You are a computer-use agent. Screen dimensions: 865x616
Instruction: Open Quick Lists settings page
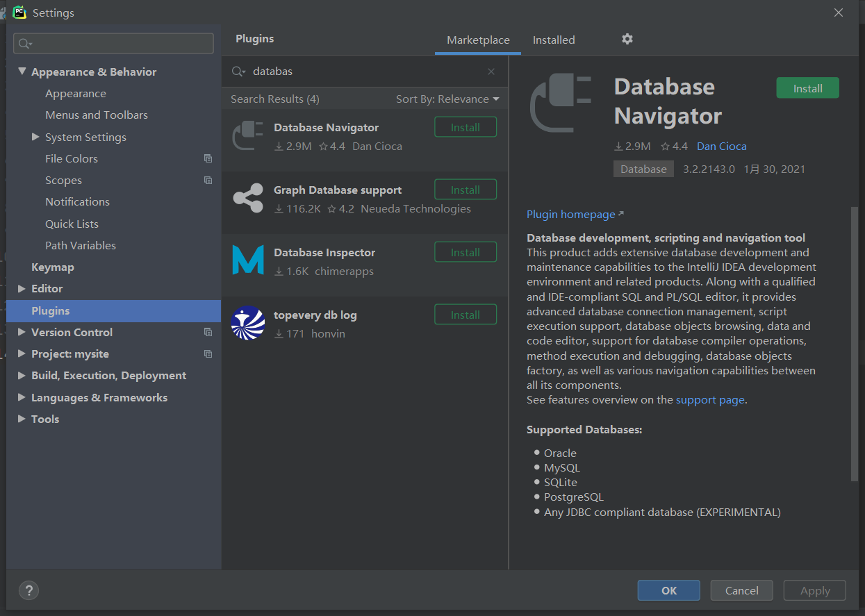[72, 224]
